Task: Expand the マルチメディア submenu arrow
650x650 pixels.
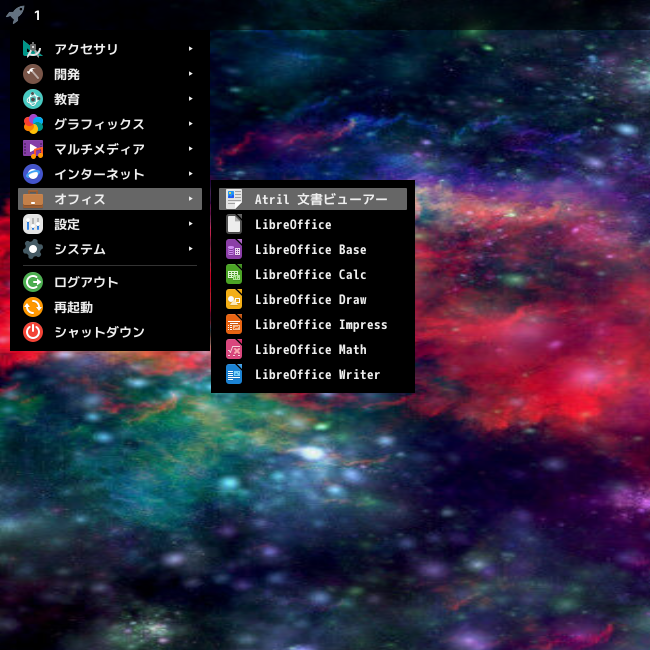Action: pos(190,149)
